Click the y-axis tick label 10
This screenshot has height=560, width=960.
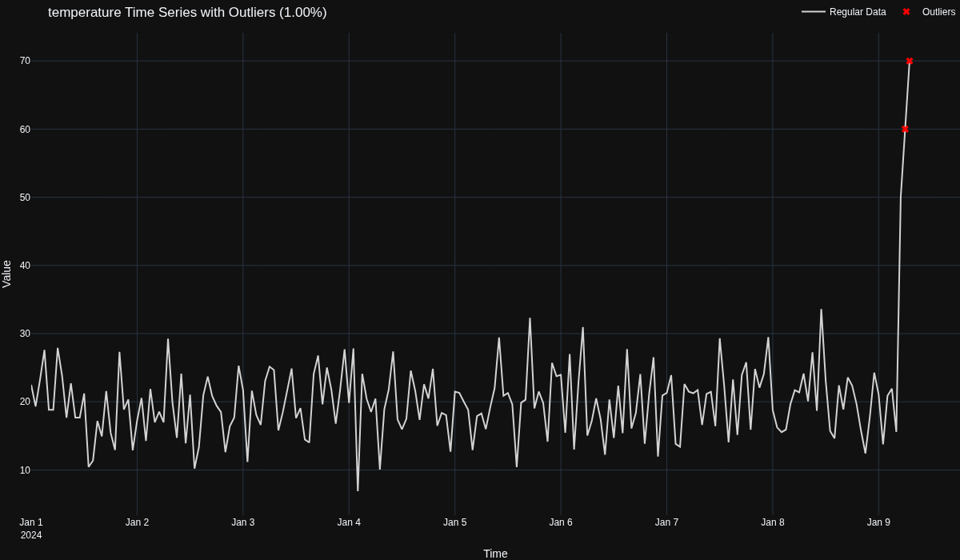25,470
